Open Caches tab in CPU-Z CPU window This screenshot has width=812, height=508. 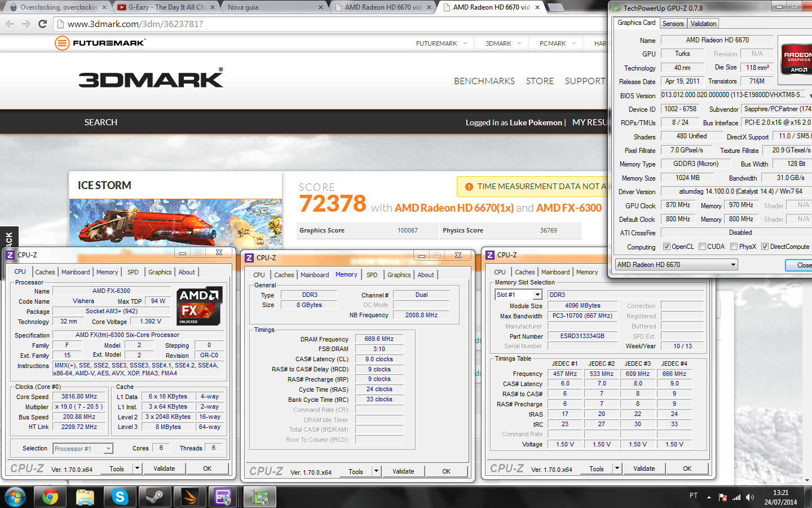point(45,272)
